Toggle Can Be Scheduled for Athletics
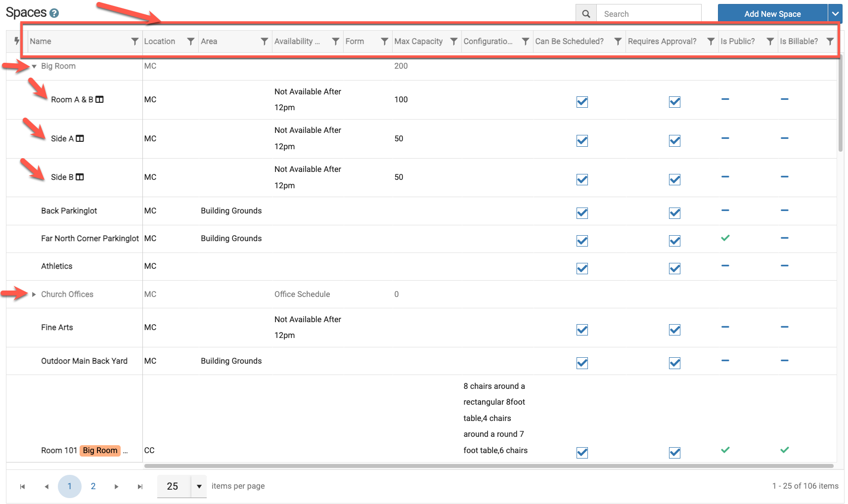This screenshot has height=504, width=848. [582, 268]
